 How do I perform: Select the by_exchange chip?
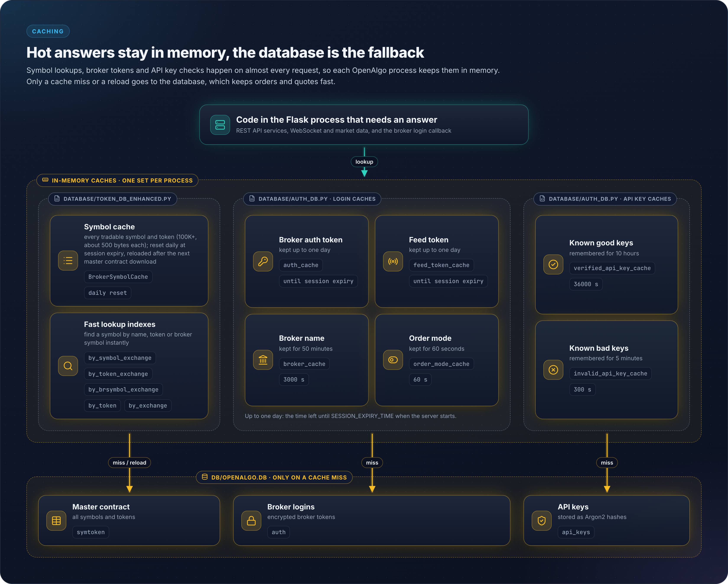[148, 406]
